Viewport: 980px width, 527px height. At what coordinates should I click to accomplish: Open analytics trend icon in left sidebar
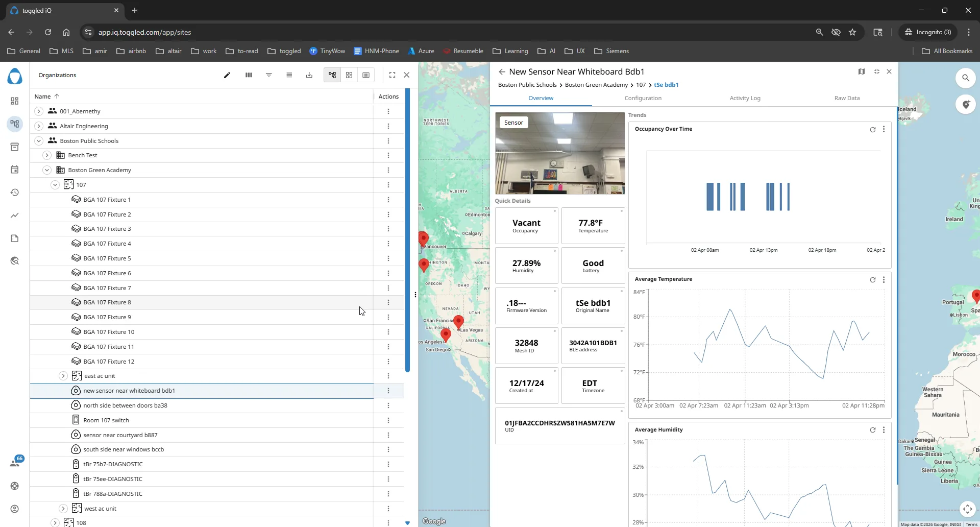pyautogui.click(x=15, y=215)
